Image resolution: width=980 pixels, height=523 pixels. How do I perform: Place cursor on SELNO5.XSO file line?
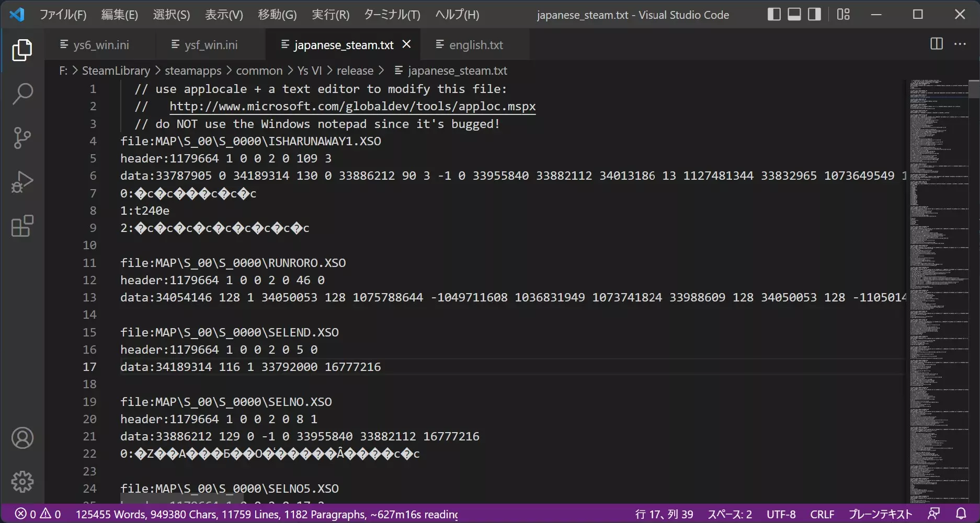[230, 489]
